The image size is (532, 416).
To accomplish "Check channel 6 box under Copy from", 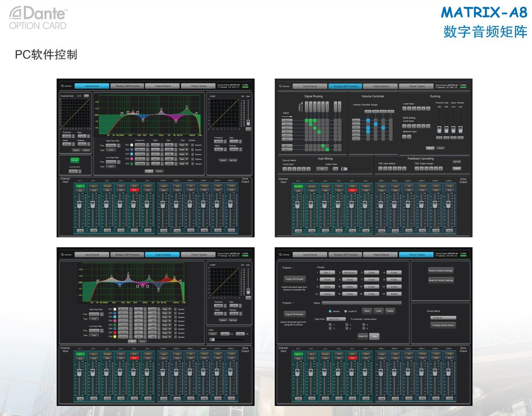I will point(364,328).
